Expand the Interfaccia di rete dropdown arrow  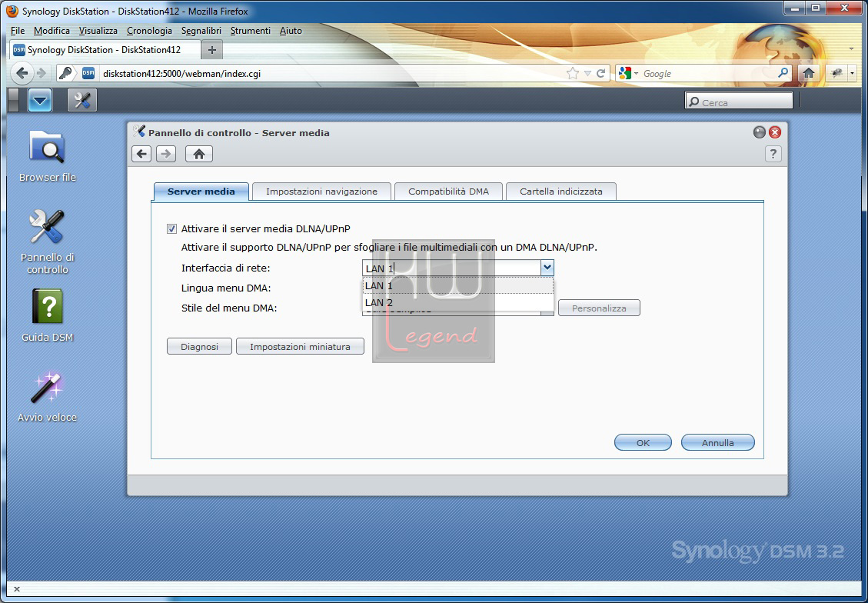[x=547, y=268]
